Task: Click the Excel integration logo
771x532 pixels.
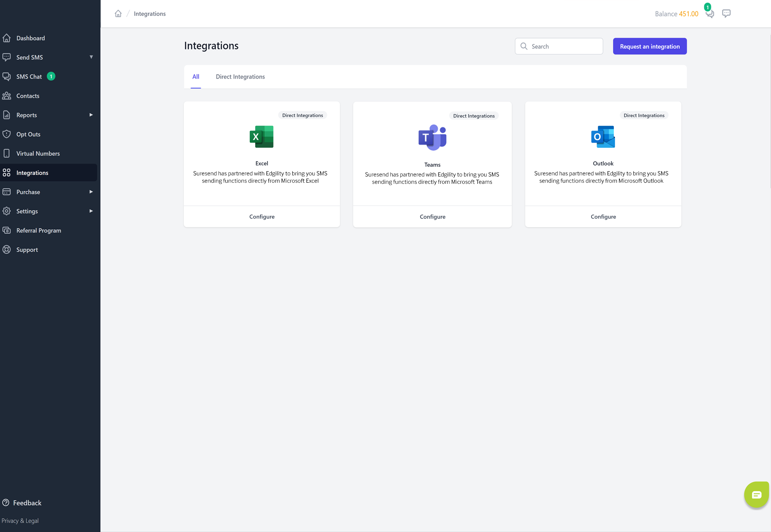Action: point(261,137)
